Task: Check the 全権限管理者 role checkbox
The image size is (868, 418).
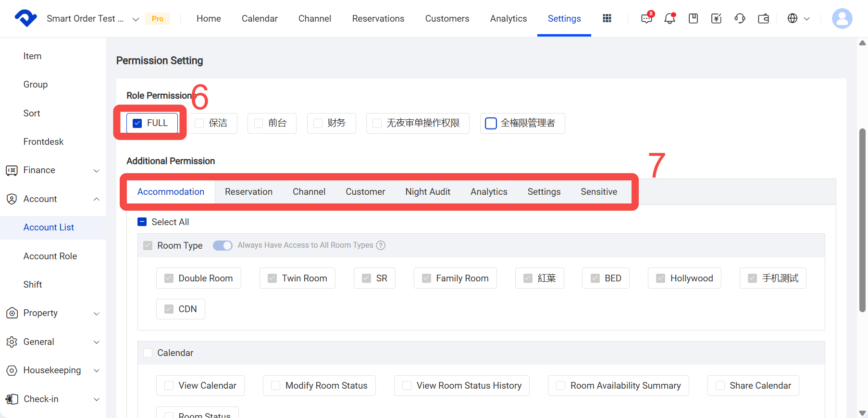Action: [491, 123]
